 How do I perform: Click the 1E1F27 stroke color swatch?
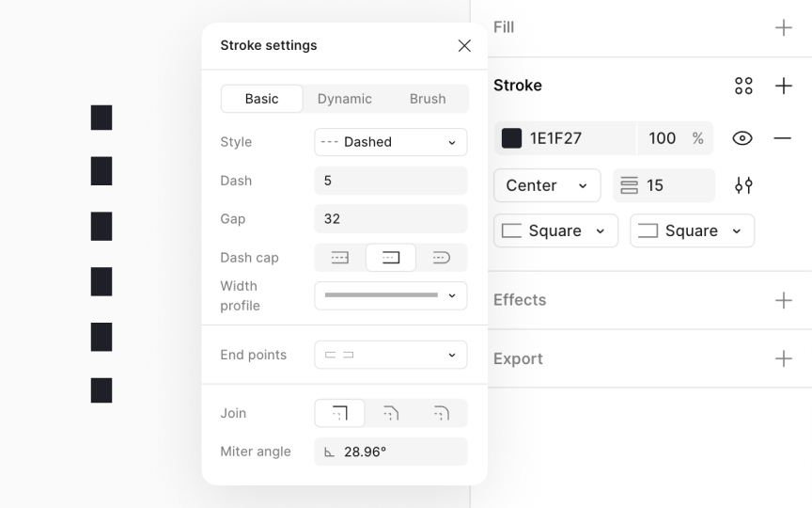pos(511,138)
